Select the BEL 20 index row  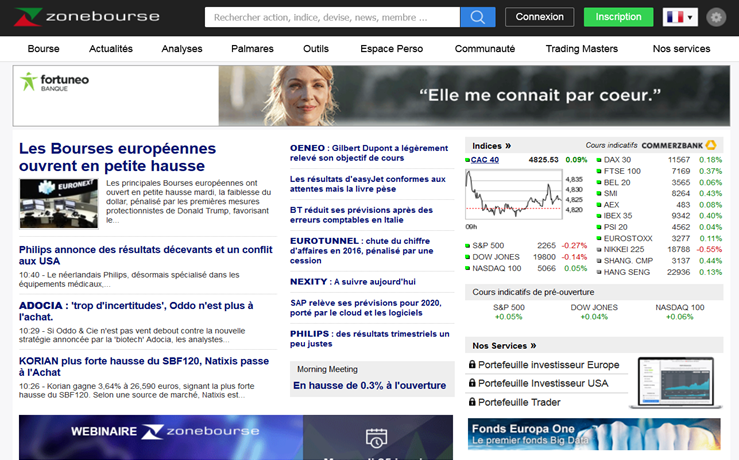pyautogui.click(x=659, y=182)
